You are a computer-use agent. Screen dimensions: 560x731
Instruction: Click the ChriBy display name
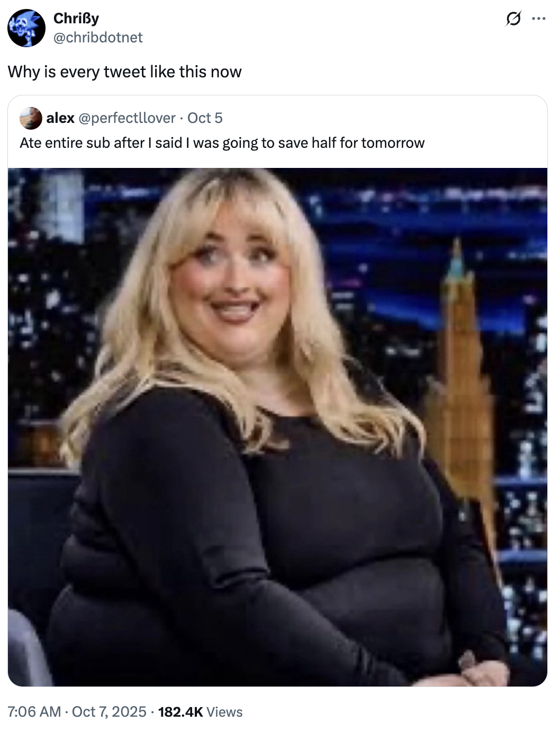click(76, 19)
